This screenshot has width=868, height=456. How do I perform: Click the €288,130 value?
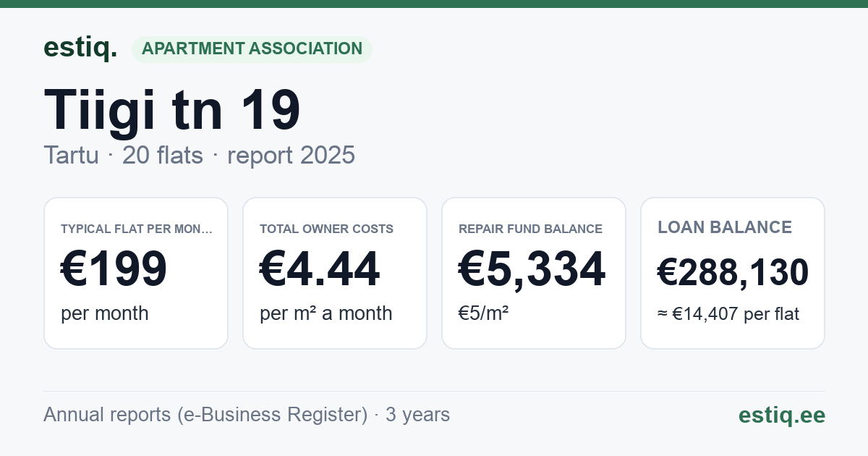point(733,272)
